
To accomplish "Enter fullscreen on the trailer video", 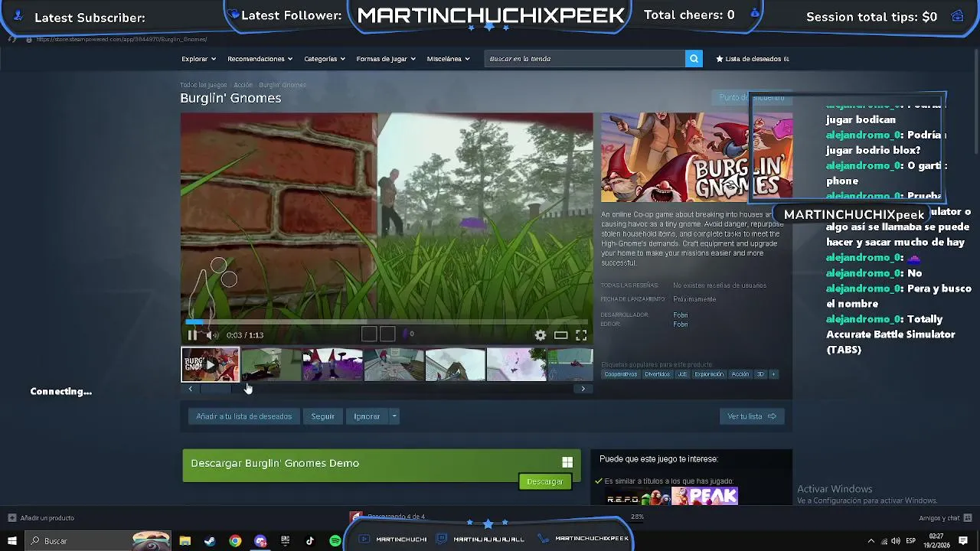I will (581, 335).
